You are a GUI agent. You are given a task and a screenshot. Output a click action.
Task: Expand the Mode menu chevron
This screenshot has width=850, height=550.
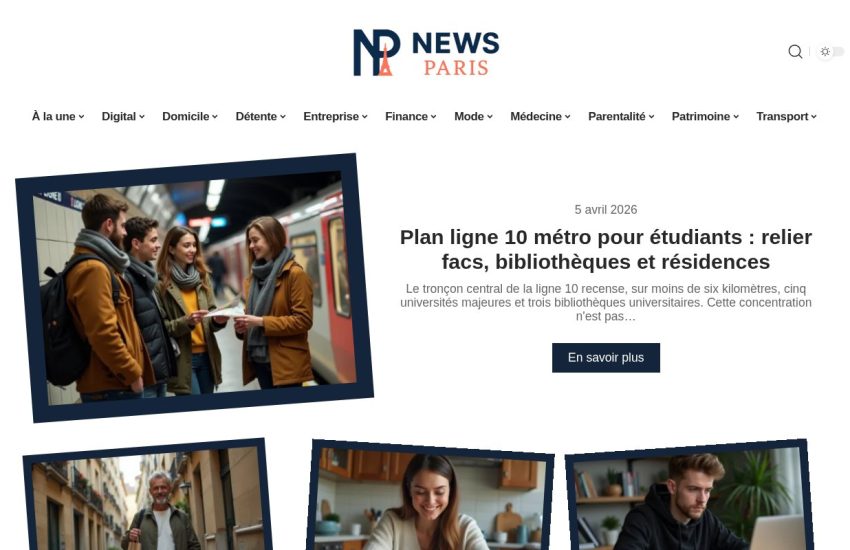click(x=490, y=117)
